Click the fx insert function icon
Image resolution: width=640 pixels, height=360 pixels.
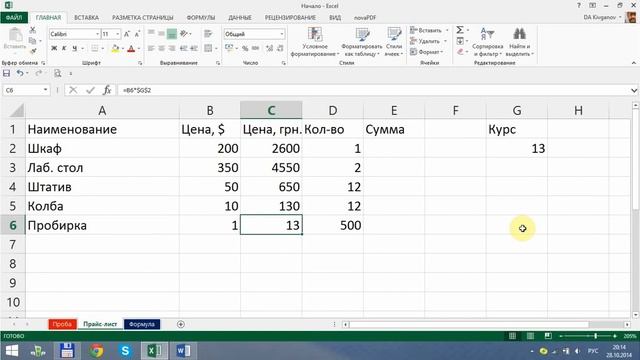coord(107,90)
